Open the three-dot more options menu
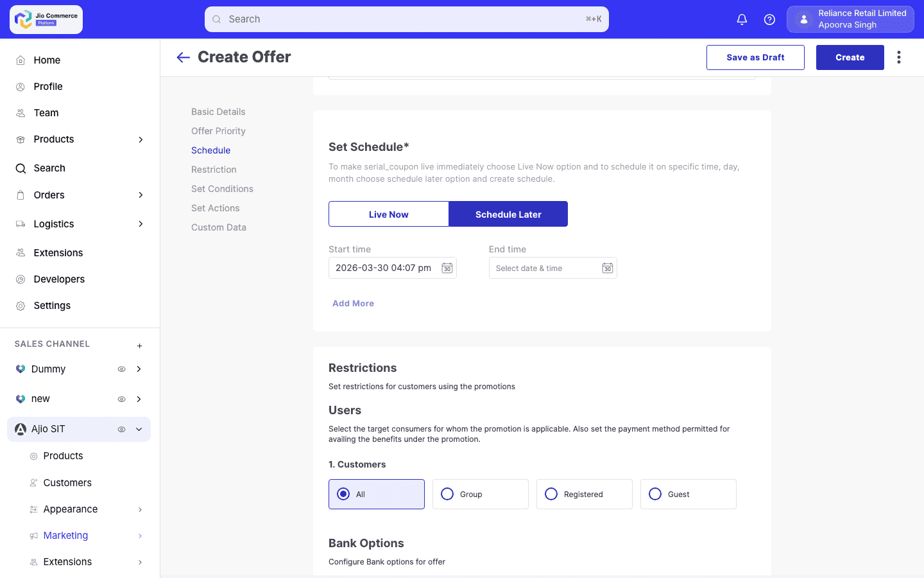The image size is (924, 578). [x=899, y=57]
